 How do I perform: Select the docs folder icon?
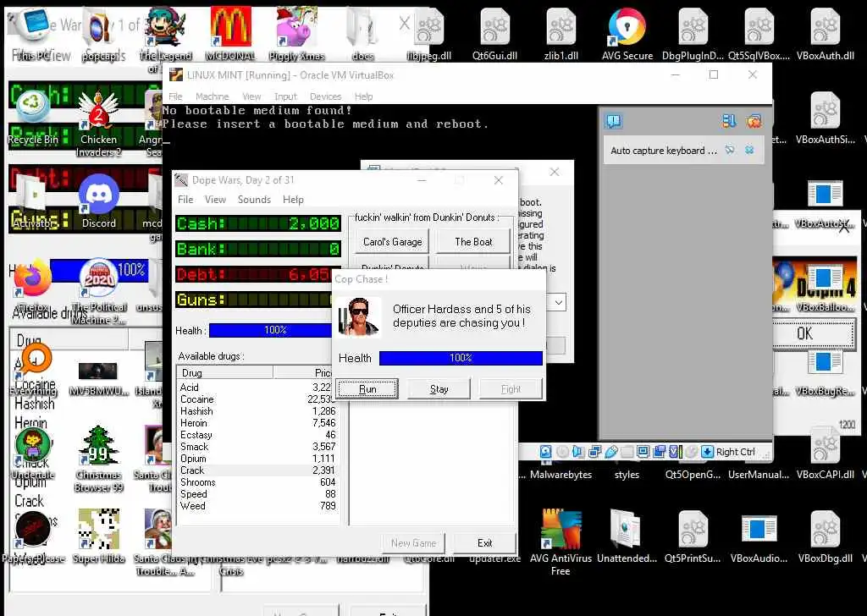coord(362,33)
